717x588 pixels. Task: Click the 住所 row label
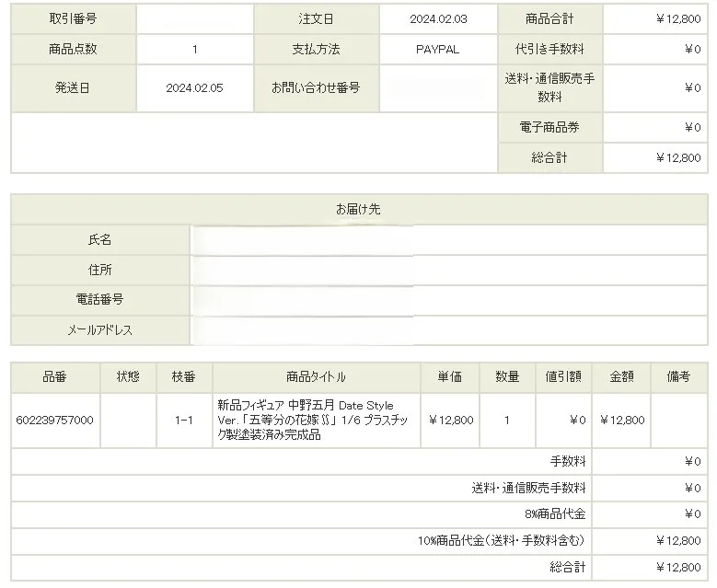click(x=99, y=270)
